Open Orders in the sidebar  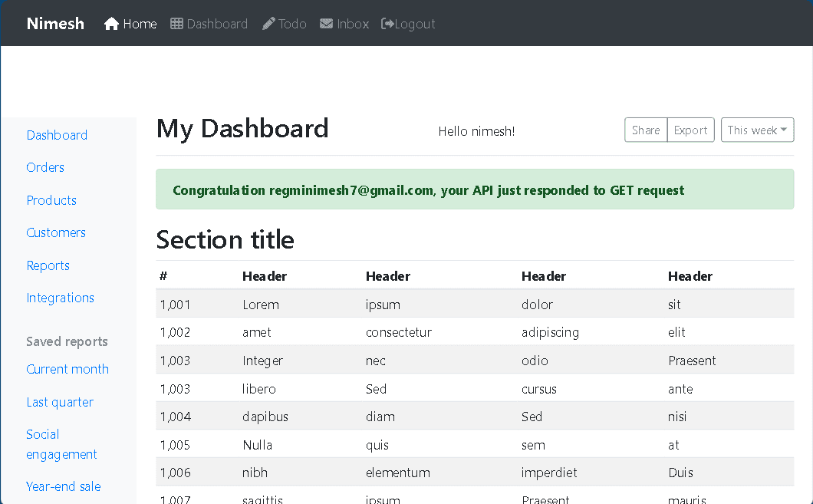pos(45,167)
